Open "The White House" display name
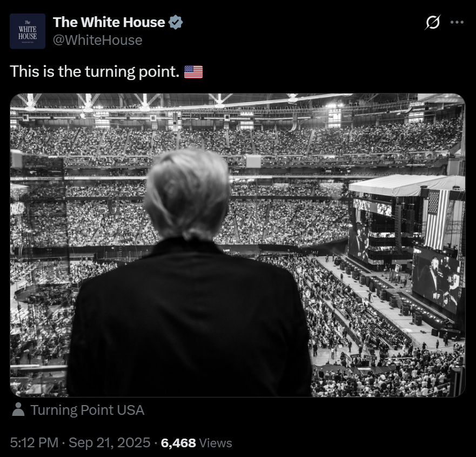Viewport: 476px width, 457px height. pos(109,22)
